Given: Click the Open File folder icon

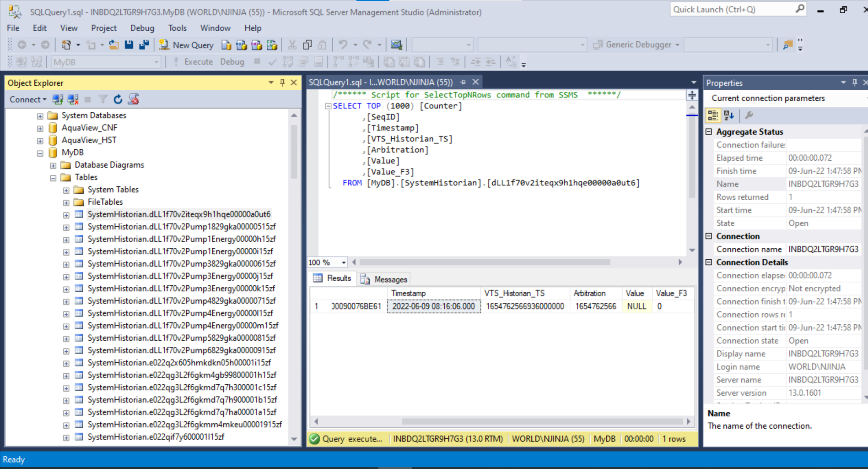Looking at the screenshot, I should point(113,45).
